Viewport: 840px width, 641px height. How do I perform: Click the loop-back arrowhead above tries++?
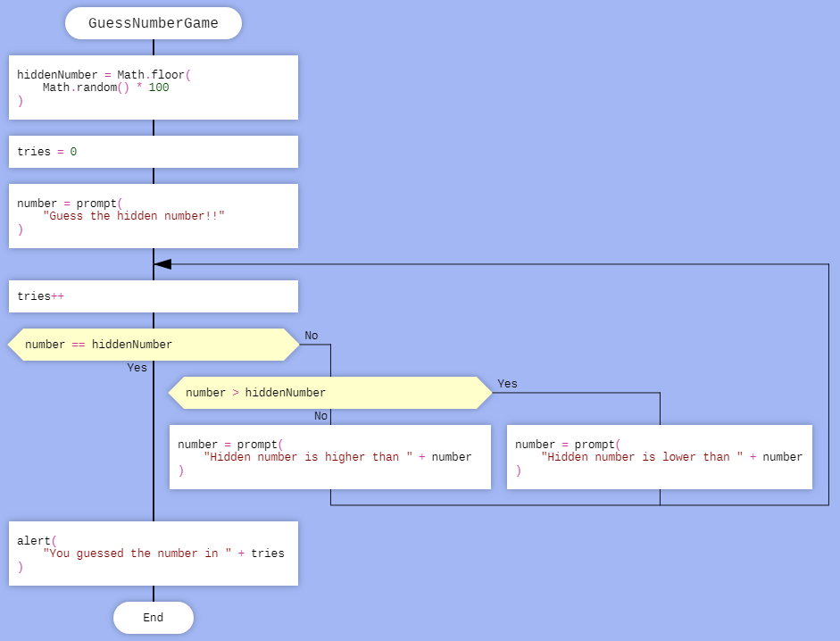pos(162,264)
